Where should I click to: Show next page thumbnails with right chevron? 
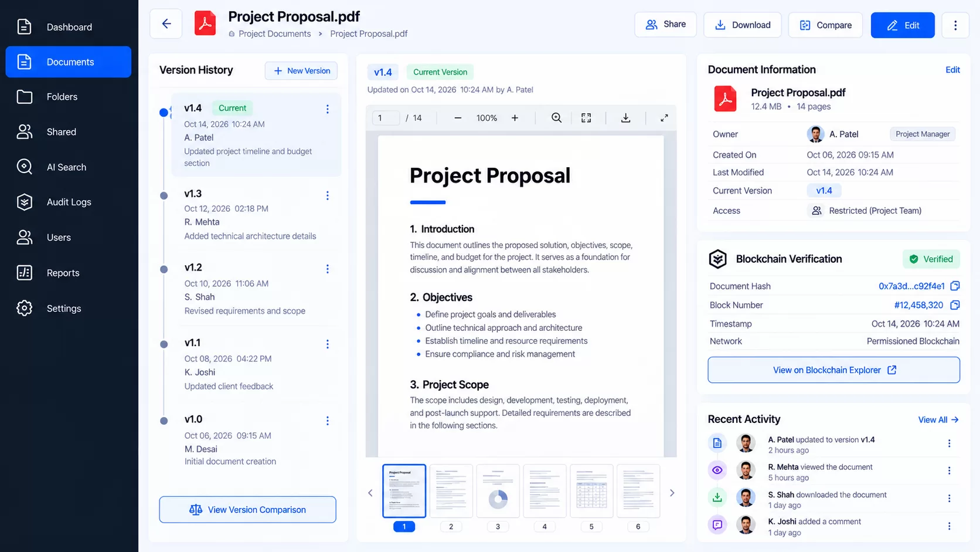pyautogui.click(x=672, y=493)
